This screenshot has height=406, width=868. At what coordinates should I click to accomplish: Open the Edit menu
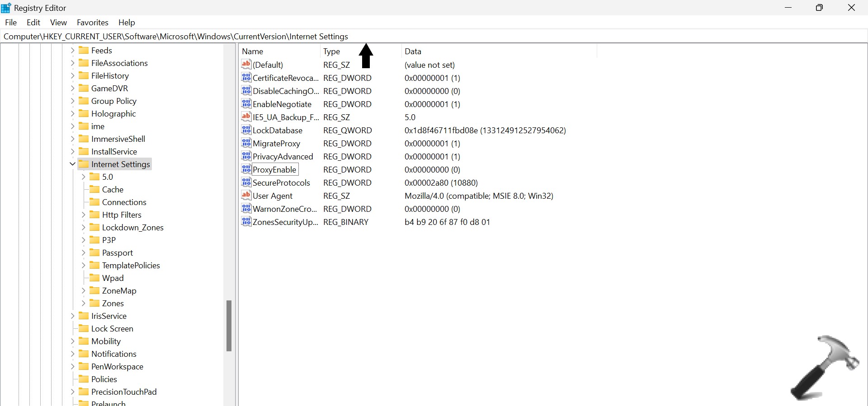(x=33, y=23)
